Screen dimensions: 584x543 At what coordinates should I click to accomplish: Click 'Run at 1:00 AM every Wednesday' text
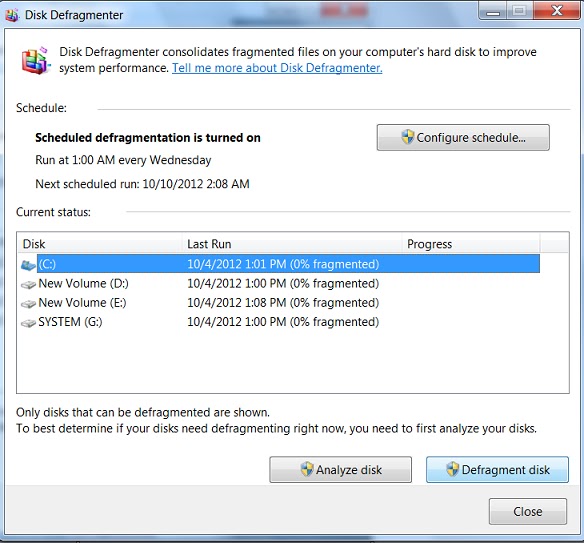pos(123,160)
